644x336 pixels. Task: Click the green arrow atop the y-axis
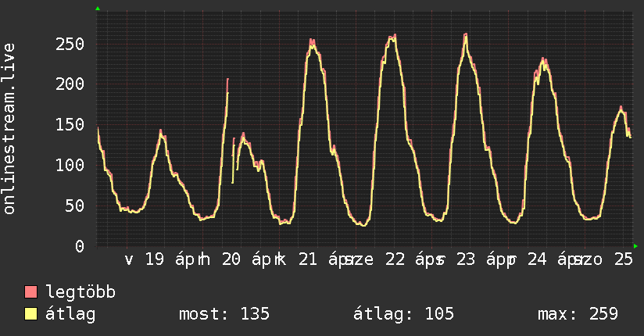[x=98, y=9]
